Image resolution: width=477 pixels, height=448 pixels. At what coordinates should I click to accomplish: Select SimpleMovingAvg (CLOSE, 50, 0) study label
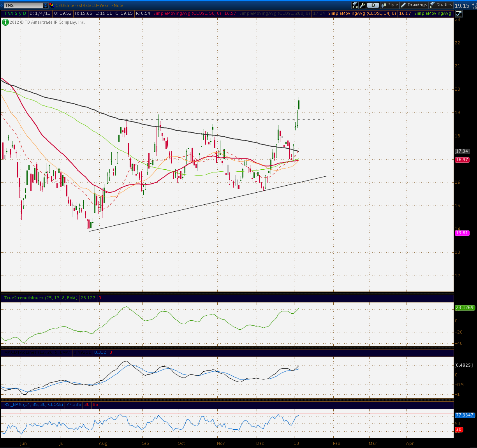(187, 13)
